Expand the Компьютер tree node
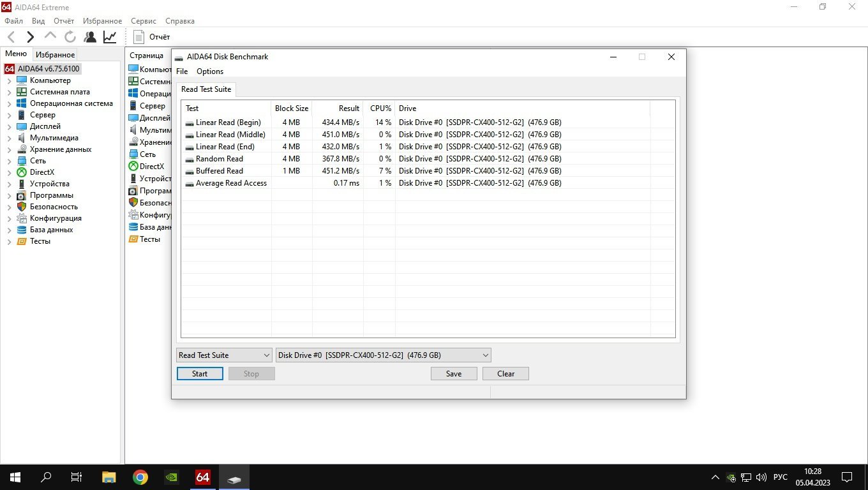This screenshot has width=868, height=490. (x=9, y=80)
